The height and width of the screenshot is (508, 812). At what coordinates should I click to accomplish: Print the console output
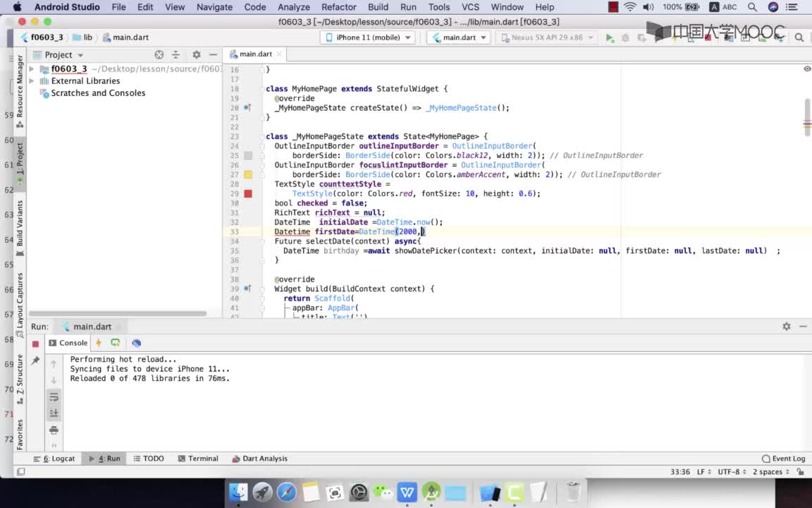click(54, 430)
